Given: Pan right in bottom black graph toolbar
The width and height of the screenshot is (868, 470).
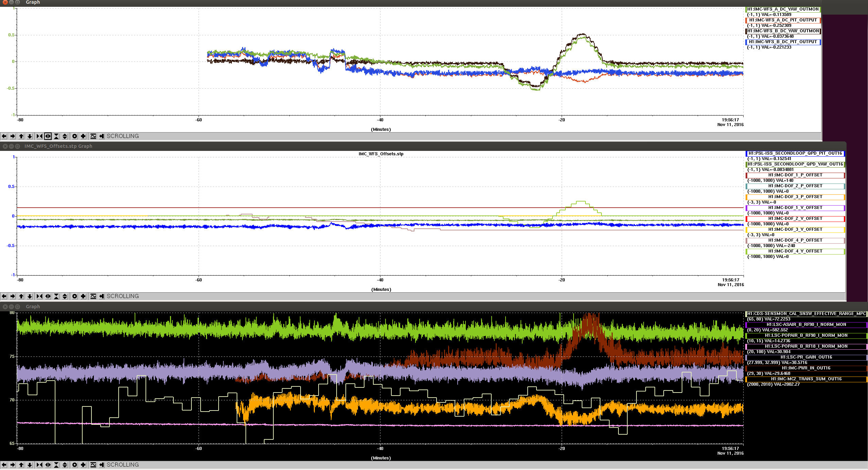Looking at the screenshot, I should 13,465.
